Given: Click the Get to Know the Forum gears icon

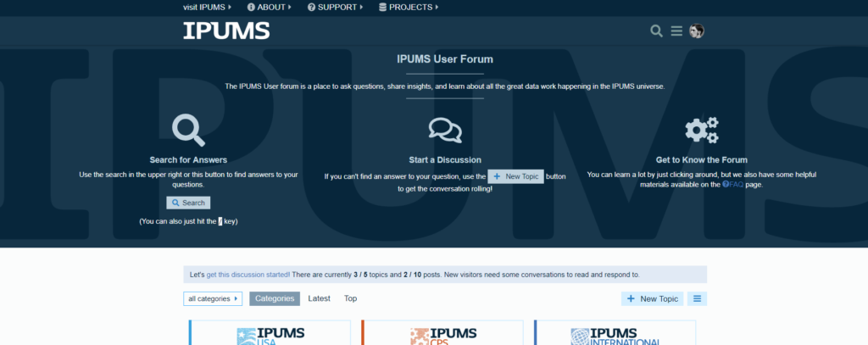Looking at the screenshot, I should pyautogui.click(x=701, y=131).
